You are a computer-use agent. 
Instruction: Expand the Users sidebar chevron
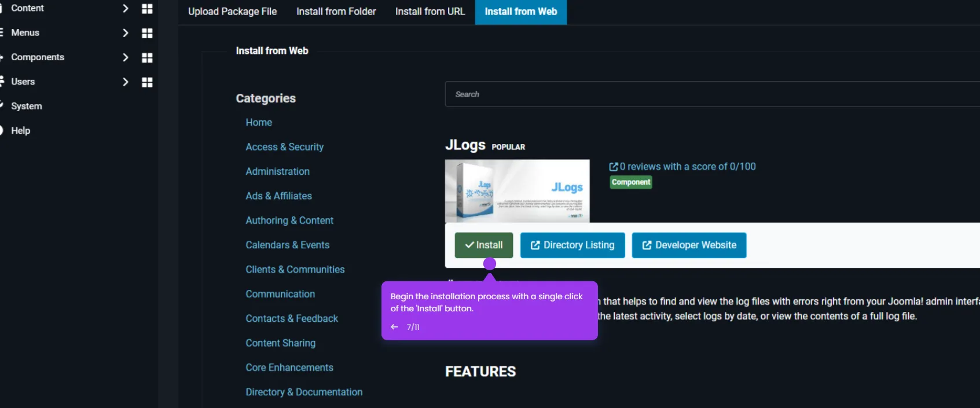point(125,82)
